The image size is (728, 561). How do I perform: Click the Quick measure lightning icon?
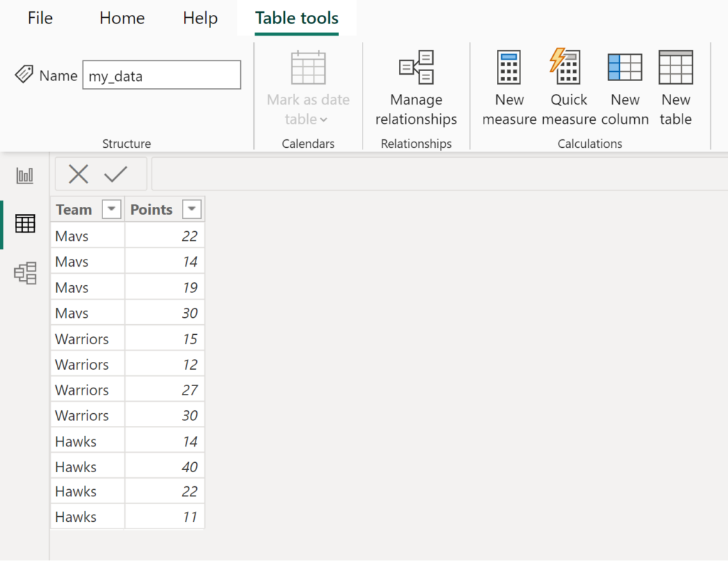[565, 66]
